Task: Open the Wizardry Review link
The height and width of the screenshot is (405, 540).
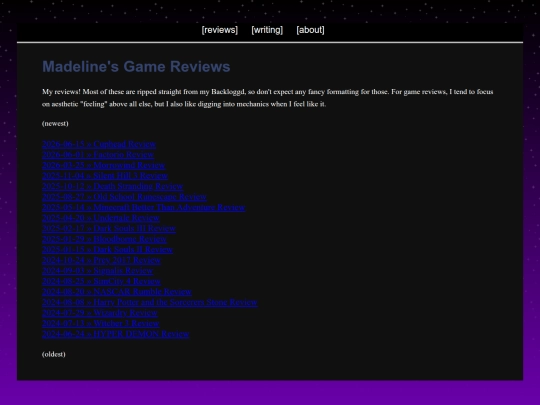Action: click(100, 313)
